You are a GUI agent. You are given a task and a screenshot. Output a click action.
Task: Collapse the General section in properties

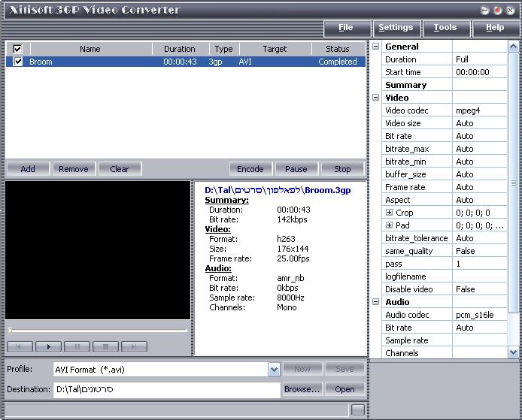[x=376, y=47]
